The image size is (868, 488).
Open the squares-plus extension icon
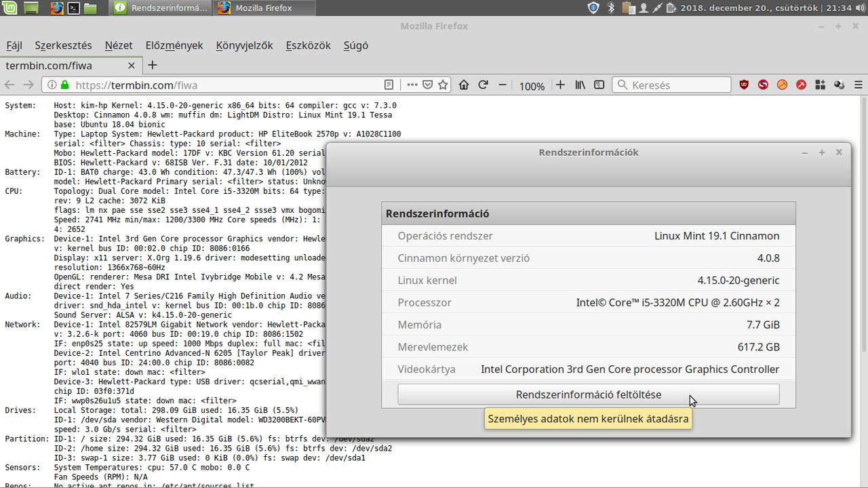coord(821,85)
